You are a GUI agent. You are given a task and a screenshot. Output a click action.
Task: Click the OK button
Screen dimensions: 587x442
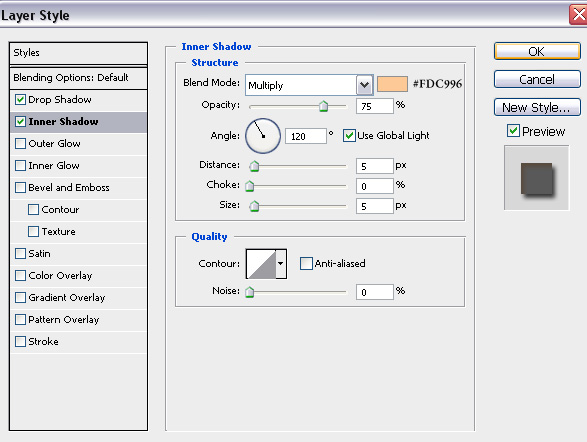click(x=537, y=51)
